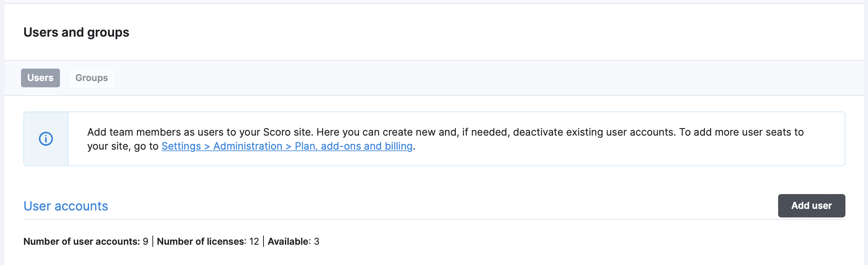Click the Add team members notice sentence

(445, 139)
